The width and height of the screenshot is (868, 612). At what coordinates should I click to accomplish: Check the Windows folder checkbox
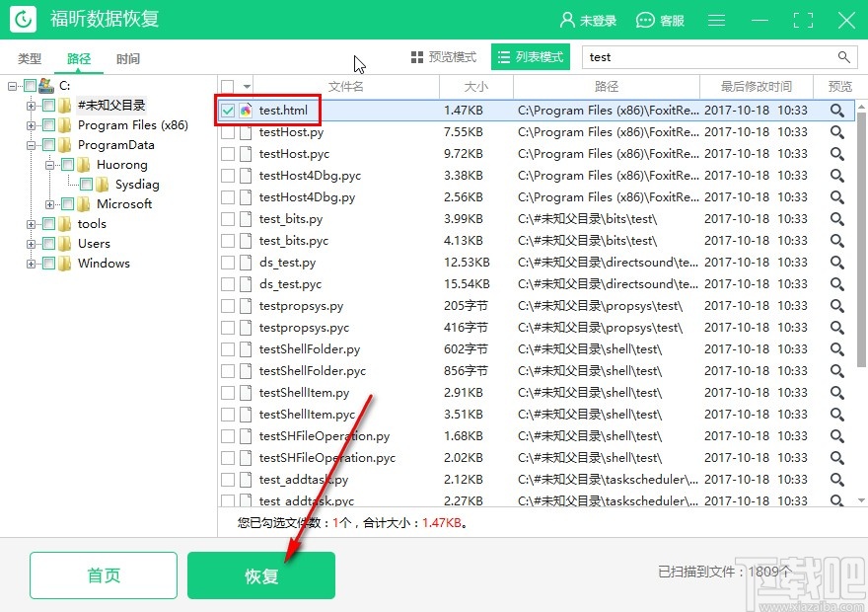[48, 264]
